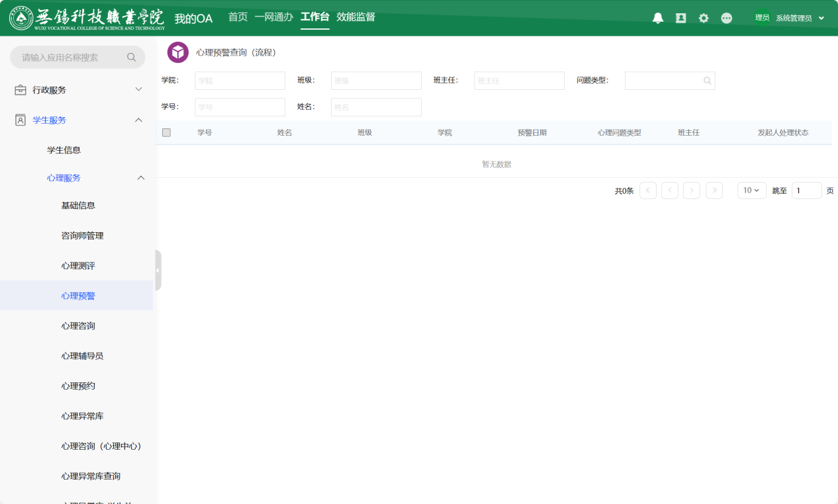The height and width of the screenshot is (504, 838).
Task: Click the 班主任 column header
Action: pos(688,133)
